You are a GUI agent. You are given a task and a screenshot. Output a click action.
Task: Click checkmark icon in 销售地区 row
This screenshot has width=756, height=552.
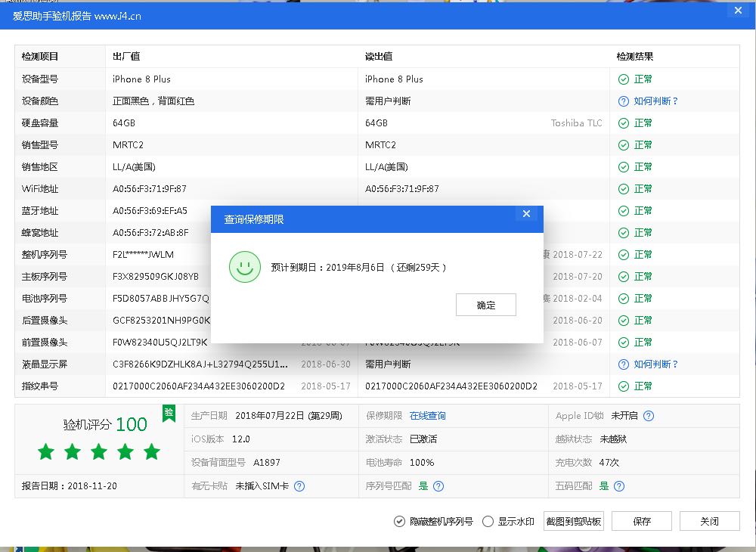click(x=624, y=167)
